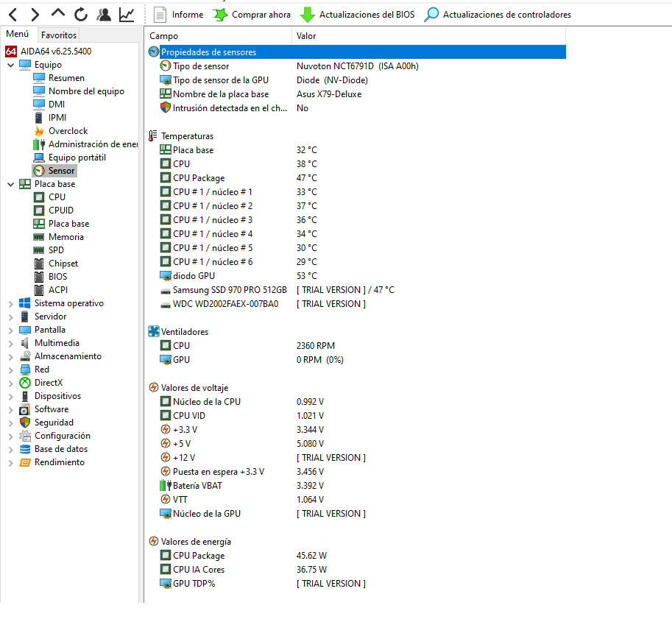This screenshot has height=622, width=672.
Task: Open the Overclock flame icon
Action: (39, 131)
